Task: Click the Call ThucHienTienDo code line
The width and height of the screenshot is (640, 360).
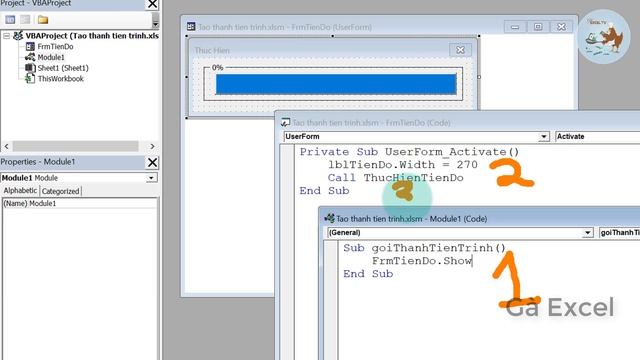Action: tap(396, 178)
